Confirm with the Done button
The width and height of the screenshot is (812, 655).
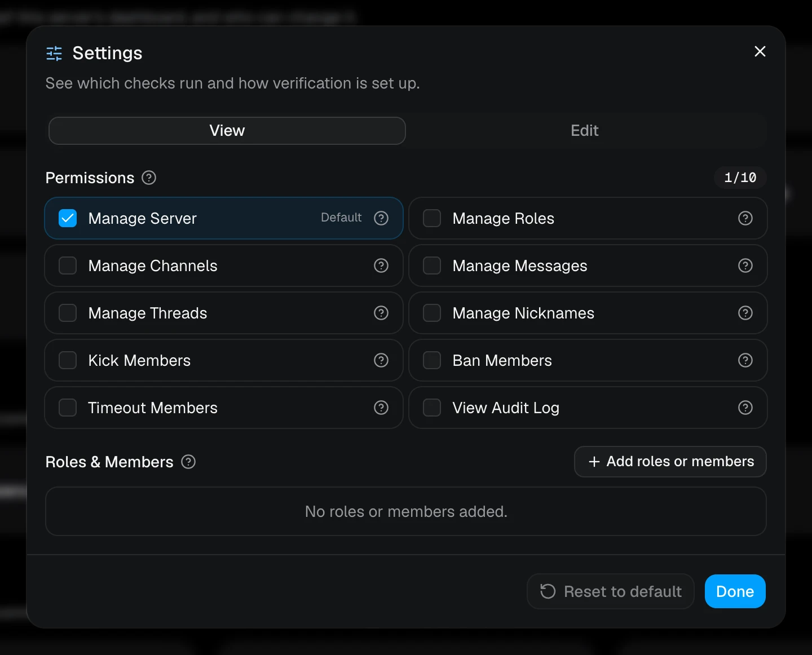(x=735, y=591)
